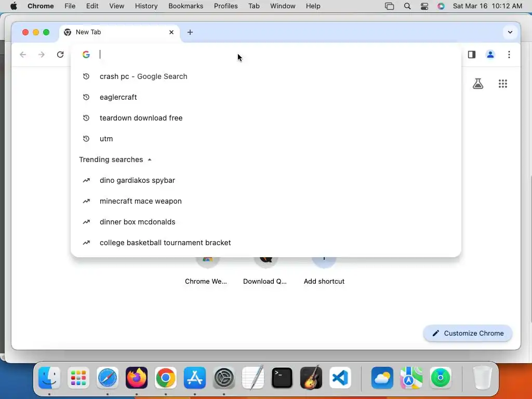Open the Apple menu
Viewport: 532px width, 399px height.
pos(14,6)
